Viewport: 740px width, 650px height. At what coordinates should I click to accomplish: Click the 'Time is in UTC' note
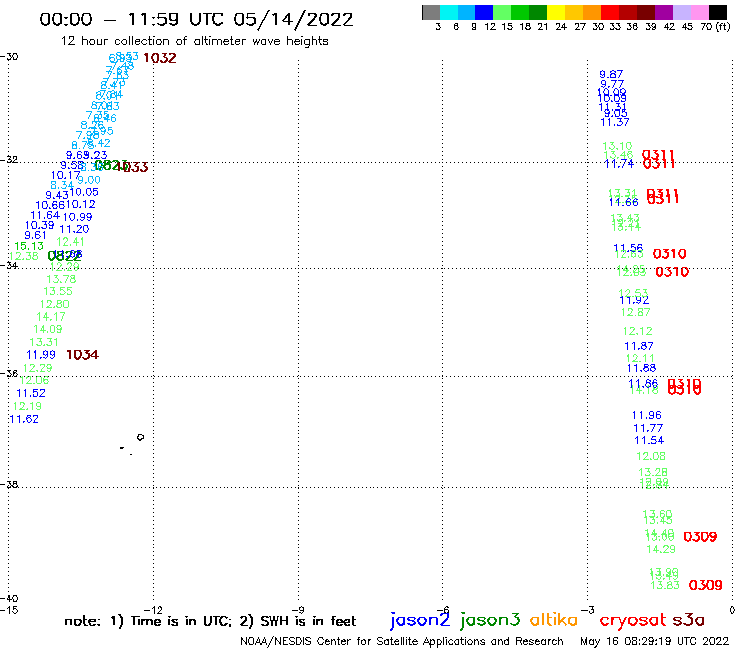coord(181,621)
